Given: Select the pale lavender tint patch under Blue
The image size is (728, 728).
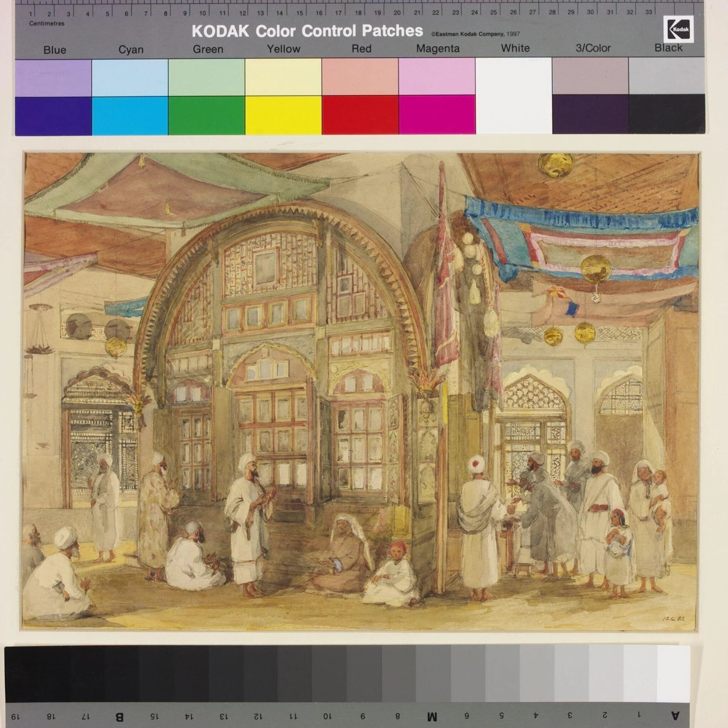Looking at the screenshot, I should point(54,78).
